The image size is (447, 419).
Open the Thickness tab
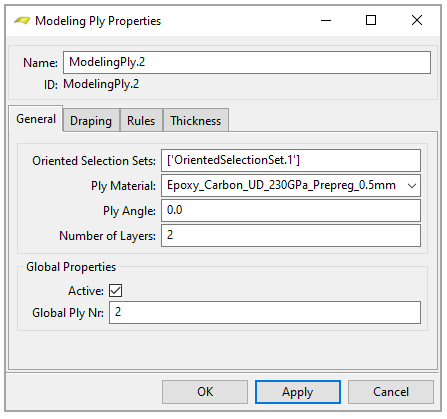point(196,121)
